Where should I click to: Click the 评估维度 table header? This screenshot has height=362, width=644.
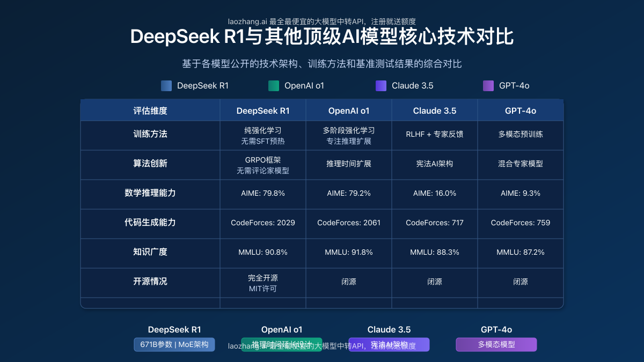tap(150, 111)
